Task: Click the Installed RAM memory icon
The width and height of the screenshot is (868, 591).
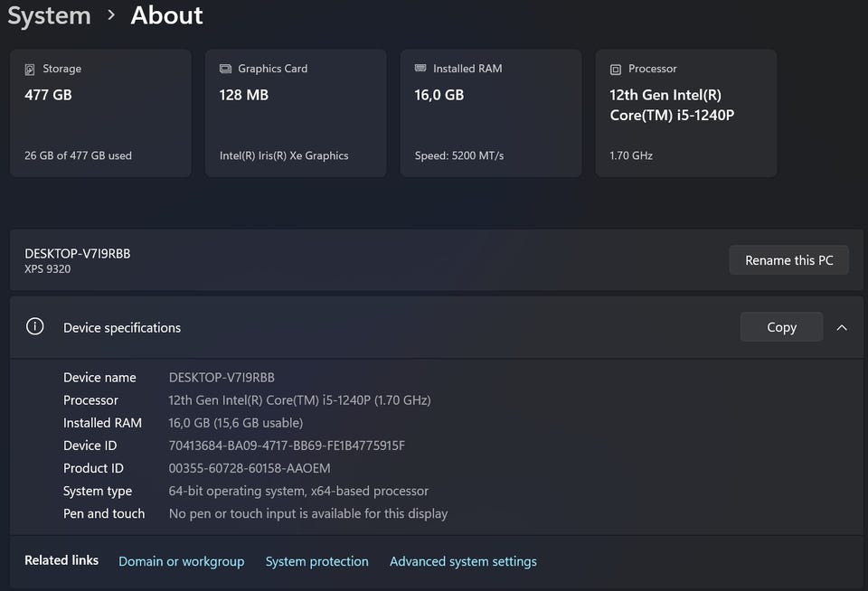Action: point(420,68)
